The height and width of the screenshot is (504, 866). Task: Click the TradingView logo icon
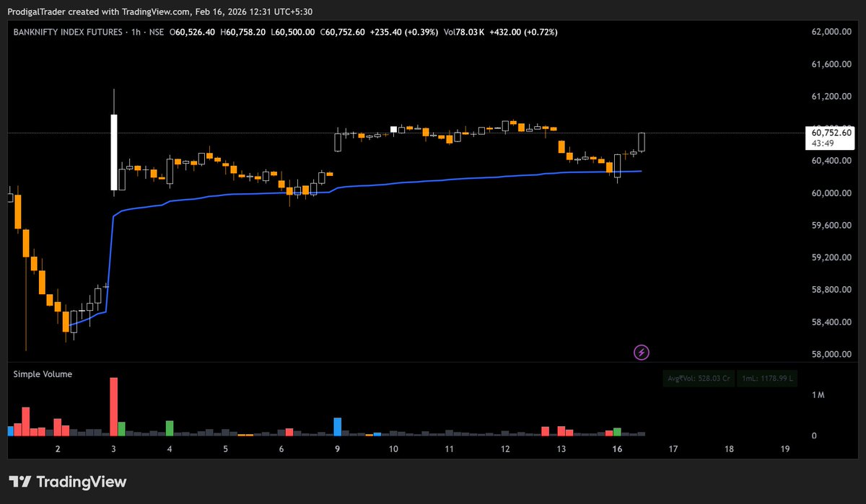click(21, 481)
